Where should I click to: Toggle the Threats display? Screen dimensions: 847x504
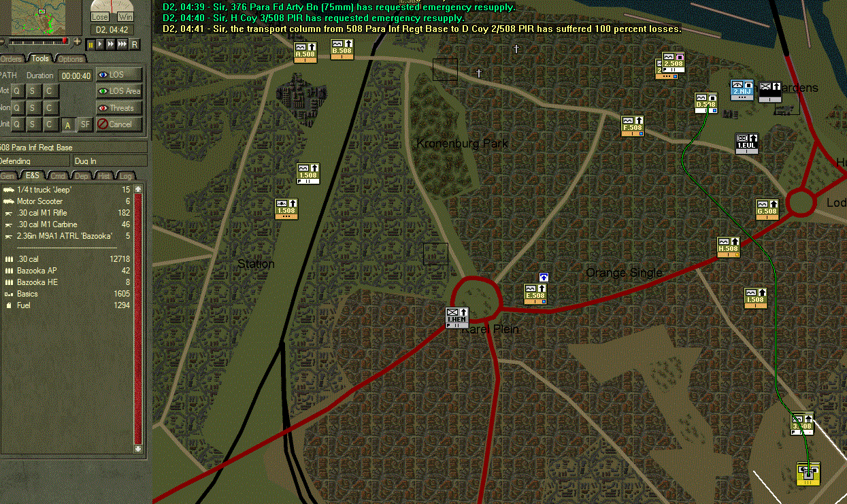119,107
